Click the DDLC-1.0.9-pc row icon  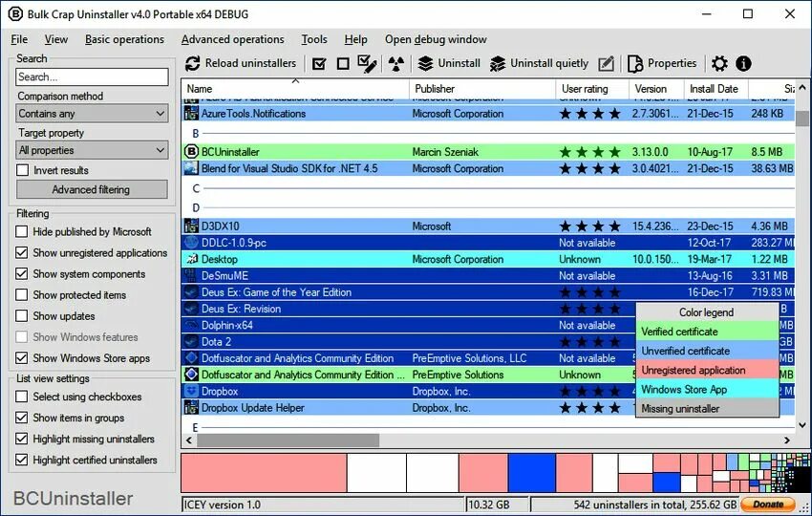pyautogui.click(x=192, y=243)
